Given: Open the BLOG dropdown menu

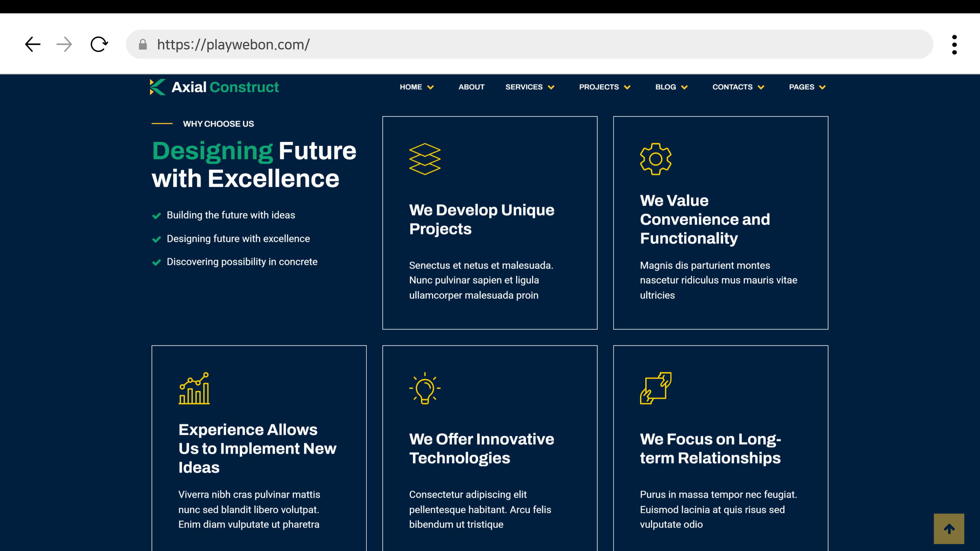Looking at the screenshot, I should coord(671,87).
